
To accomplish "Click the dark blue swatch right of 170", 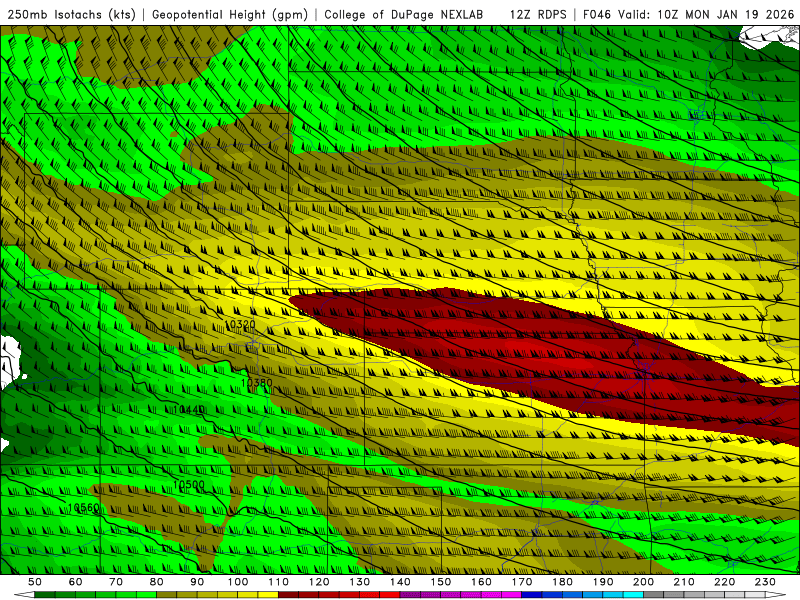I will click(532, 595).
